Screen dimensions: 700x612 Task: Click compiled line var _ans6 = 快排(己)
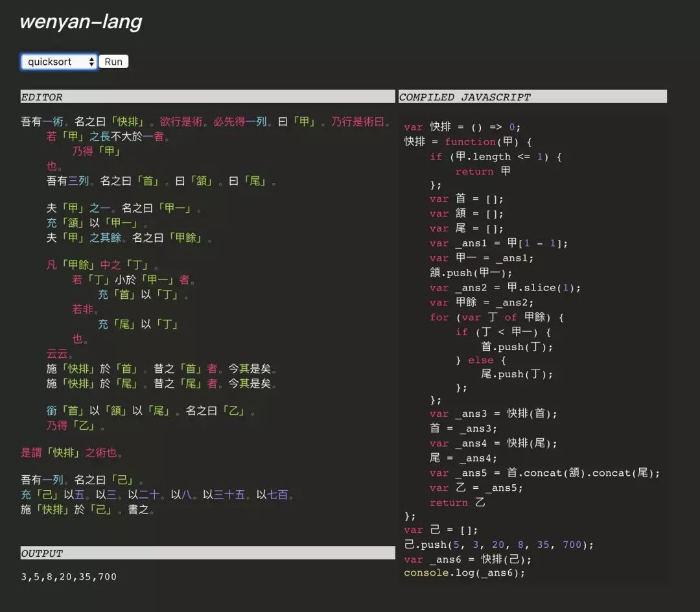click(x=467, y=559)
